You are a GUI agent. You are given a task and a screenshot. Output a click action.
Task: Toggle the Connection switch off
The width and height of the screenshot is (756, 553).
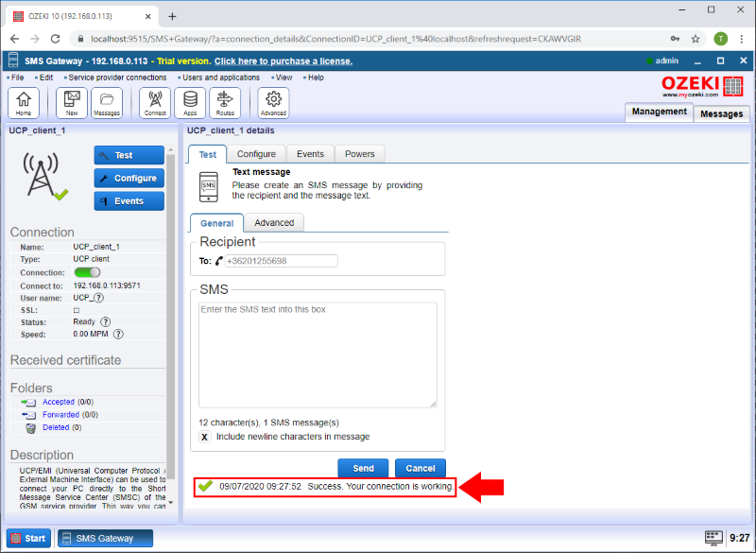tap(87, 272)
